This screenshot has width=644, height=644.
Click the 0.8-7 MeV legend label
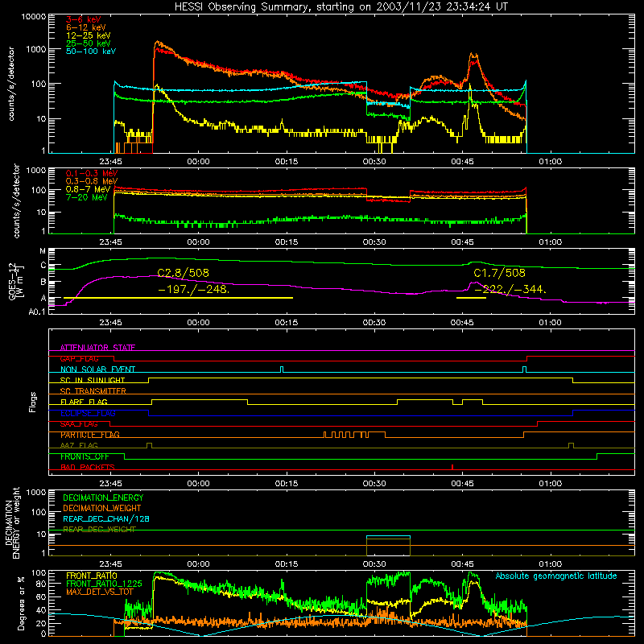[88, 189]
